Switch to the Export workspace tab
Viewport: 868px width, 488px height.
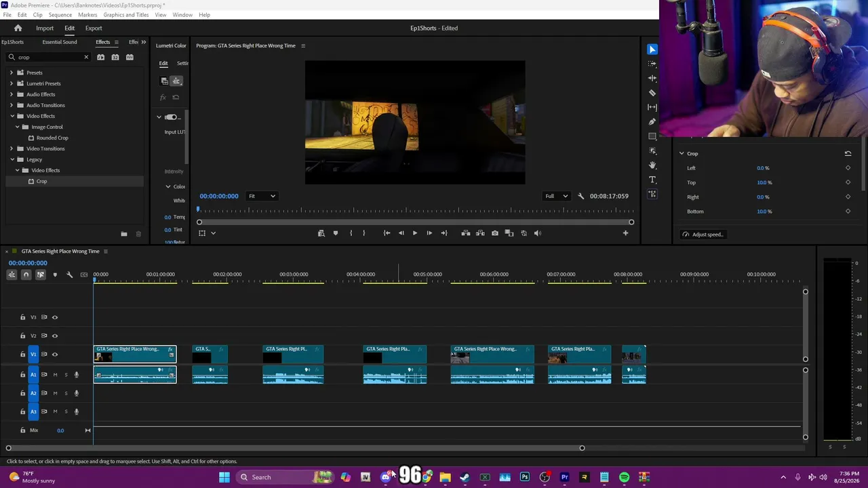tap(94, 28)
